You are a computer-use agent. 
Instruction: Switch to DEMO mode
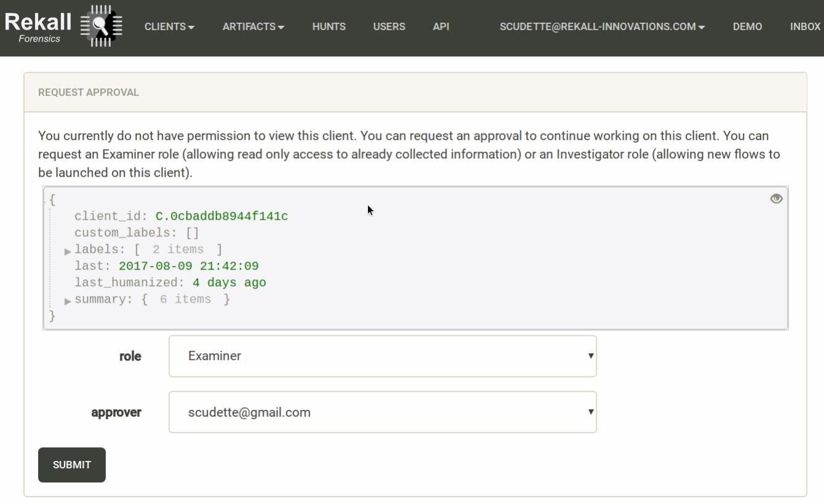click(x=747, y=26)
